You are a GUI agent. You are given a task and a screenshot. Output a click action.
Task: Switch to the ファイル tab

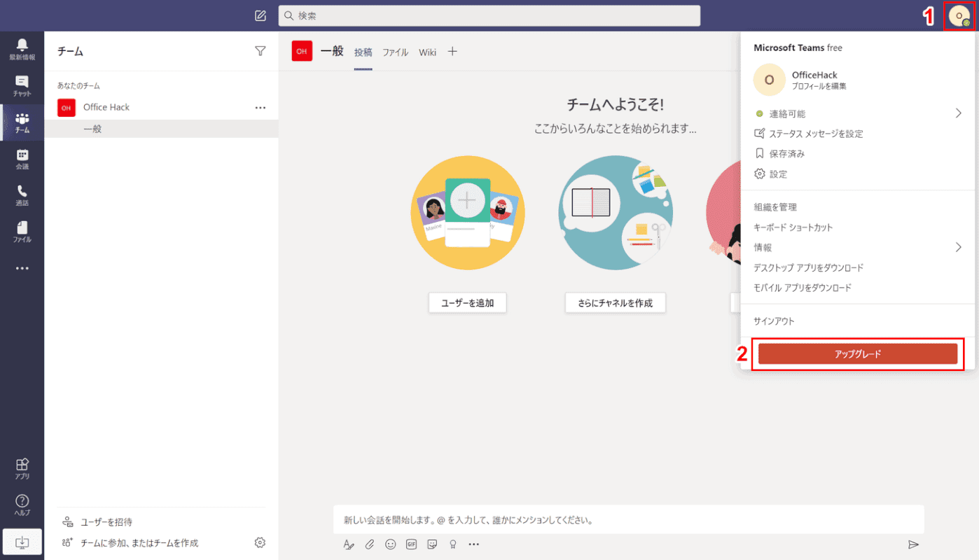coord(396,52)
